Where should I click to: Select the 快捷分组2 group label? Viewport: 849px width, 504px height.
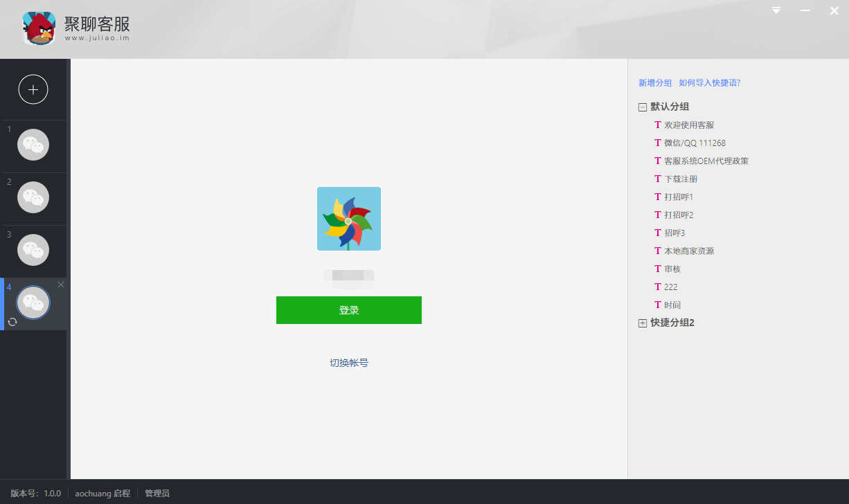tap(672, 323)
